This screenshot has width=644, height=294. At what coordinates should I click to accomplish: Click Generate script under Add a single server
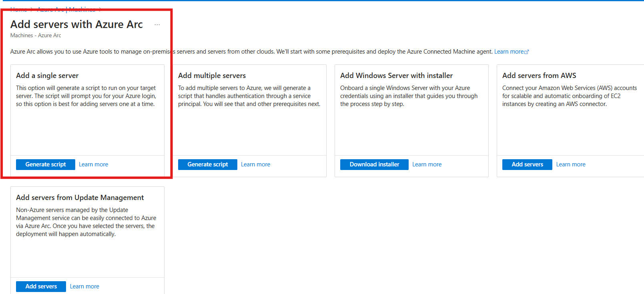[46, 164]
